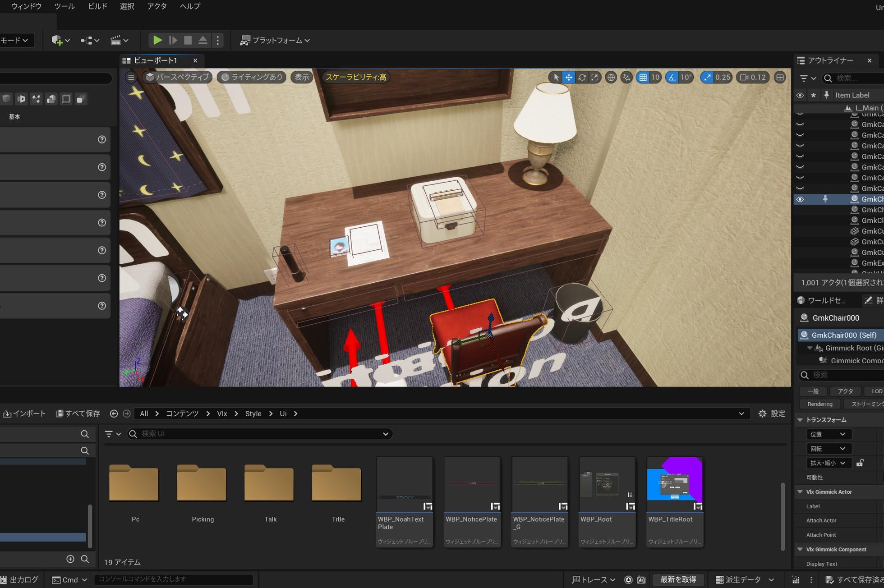
Task: Click the すべて保存 button
Action: coord(78,413)
